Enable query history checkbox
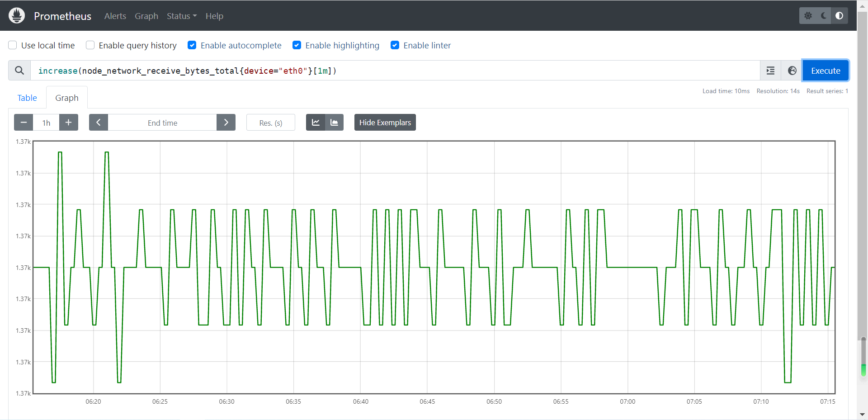This screenshot has height=420, width=868. [90, 45]
